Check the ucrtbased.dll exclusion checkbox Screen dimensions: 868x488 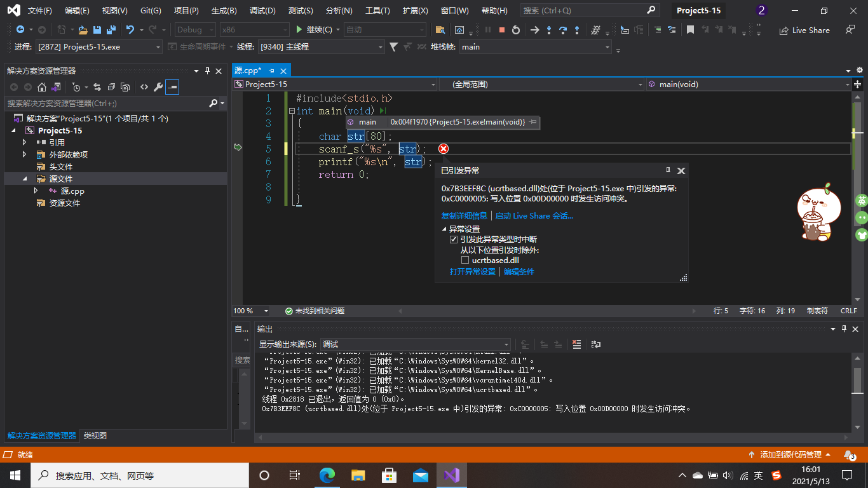point(465,261)
